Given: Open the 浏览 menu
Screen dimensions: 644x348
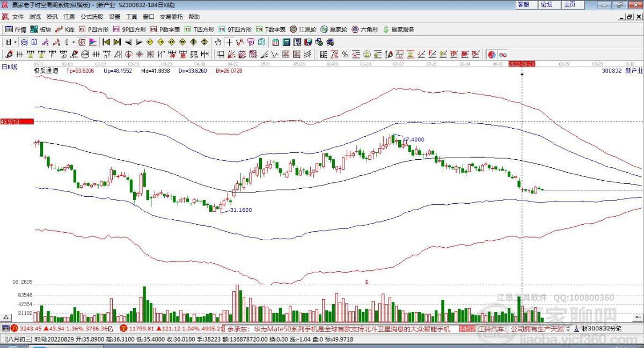Looking at the screenshot, I should click(x=35, y=17).
